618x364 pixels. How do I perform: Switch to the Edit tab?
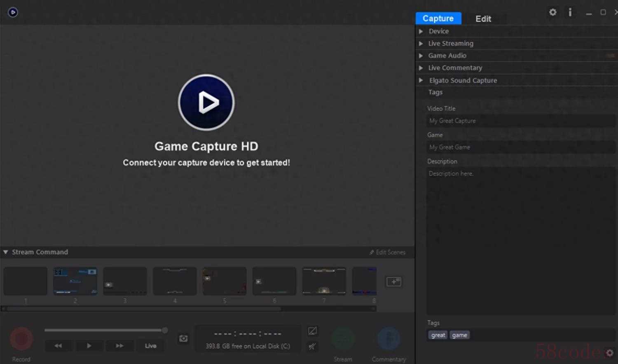(483, 19)
